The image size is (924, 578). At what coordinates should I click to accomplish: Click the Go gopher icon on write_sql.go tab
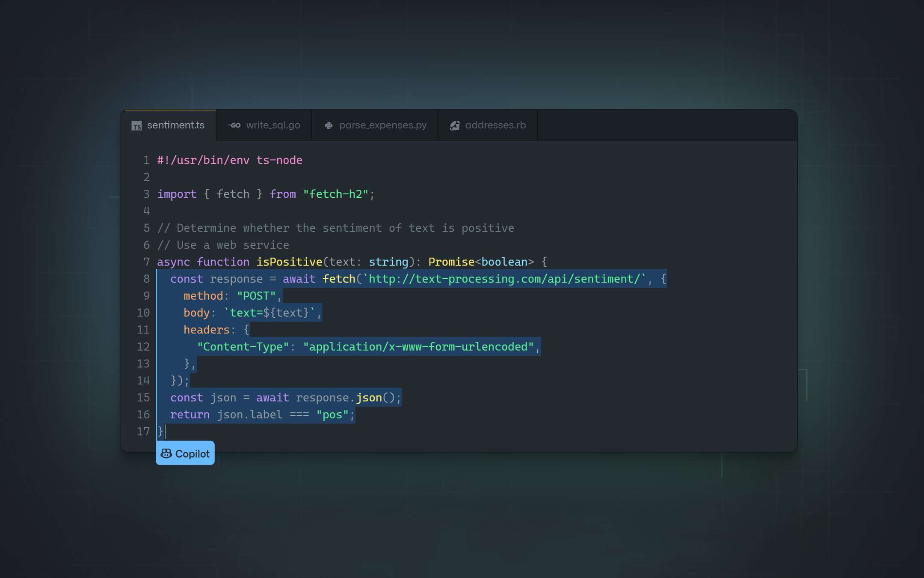234,125
